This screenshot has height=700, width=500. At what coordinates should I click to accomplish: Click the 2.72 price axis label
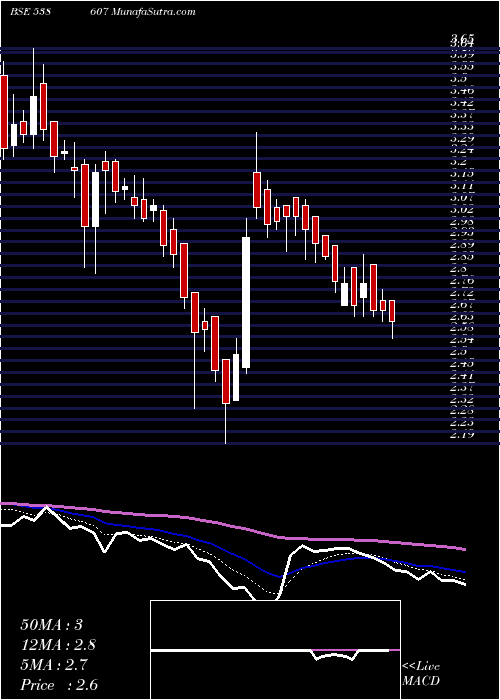click(462, 294)
